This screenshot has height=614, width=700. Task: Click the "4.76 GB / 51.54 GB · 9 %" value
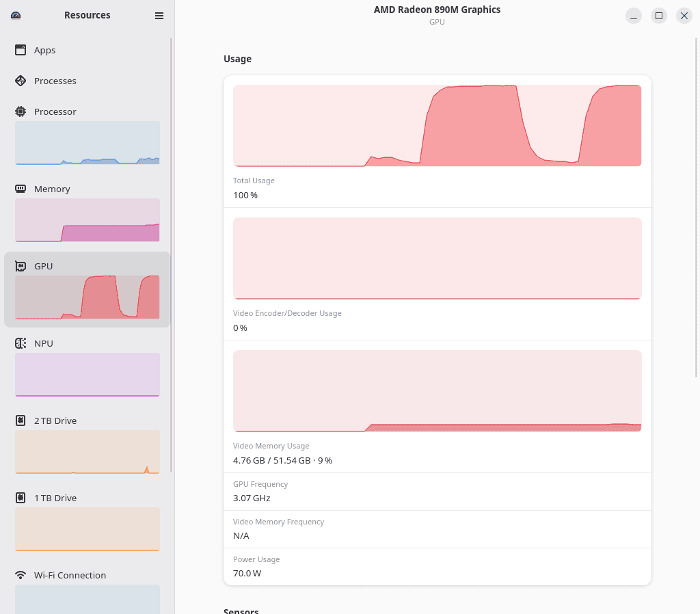pos(282,460)
